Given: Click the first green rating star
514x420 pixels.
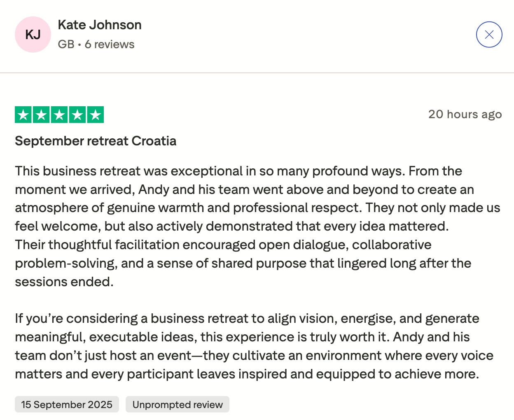Looking at the screenshot, I should (23, 115).
